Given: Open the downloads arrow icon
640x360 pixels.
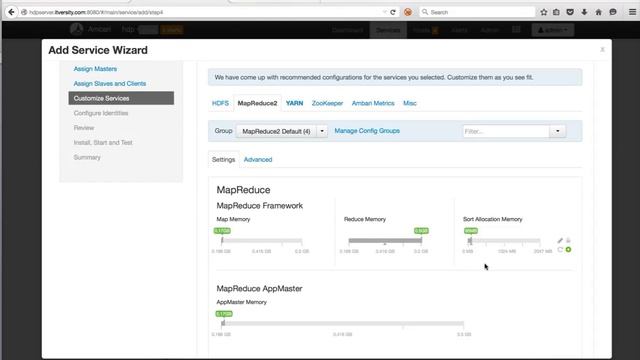Looking at the screenshot, I should (x=584, y=12).
